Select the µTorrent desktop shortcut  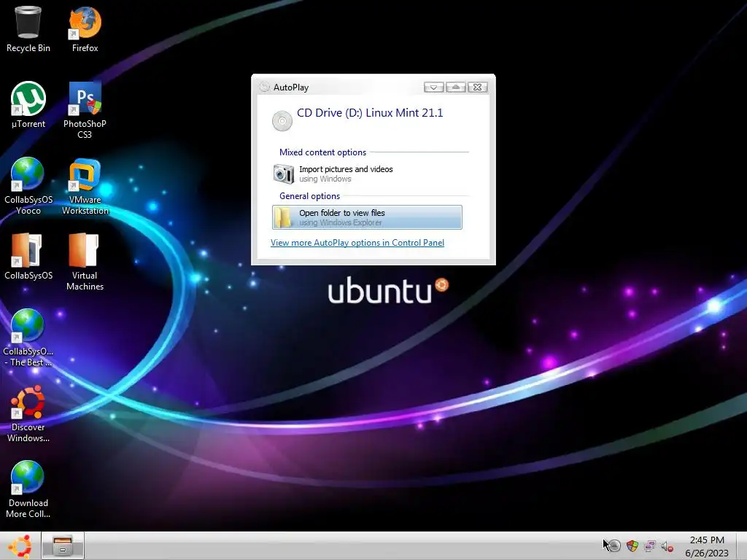click(28, 105)
